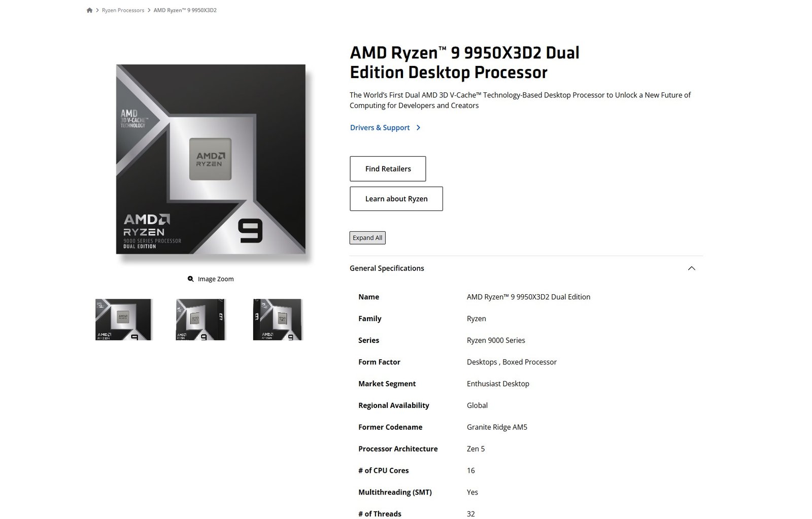
Task: Click the first breadcrumb separator arrow
Action: [97, 10]
